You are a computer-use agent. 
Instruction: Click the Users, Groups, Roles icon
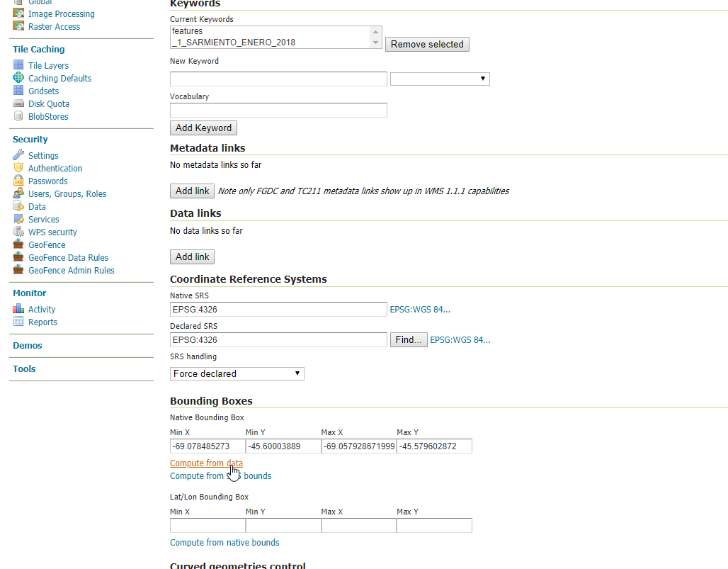pos(18,193)
